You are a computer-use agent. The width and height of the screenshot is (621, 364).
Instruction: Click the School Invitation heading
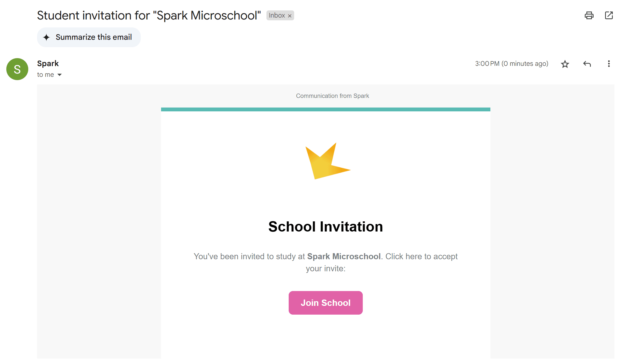(325, 227)
